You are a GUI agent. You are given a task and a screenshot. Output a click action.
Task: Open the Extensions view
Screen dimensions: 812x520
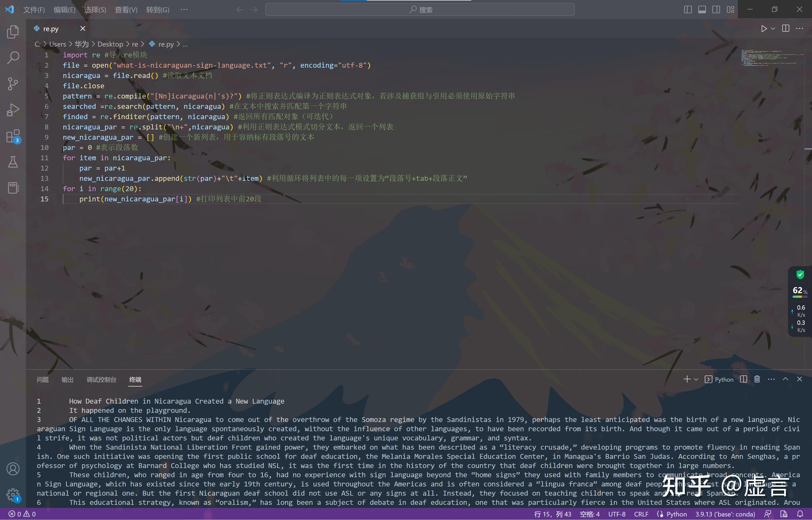pos(13,136)
